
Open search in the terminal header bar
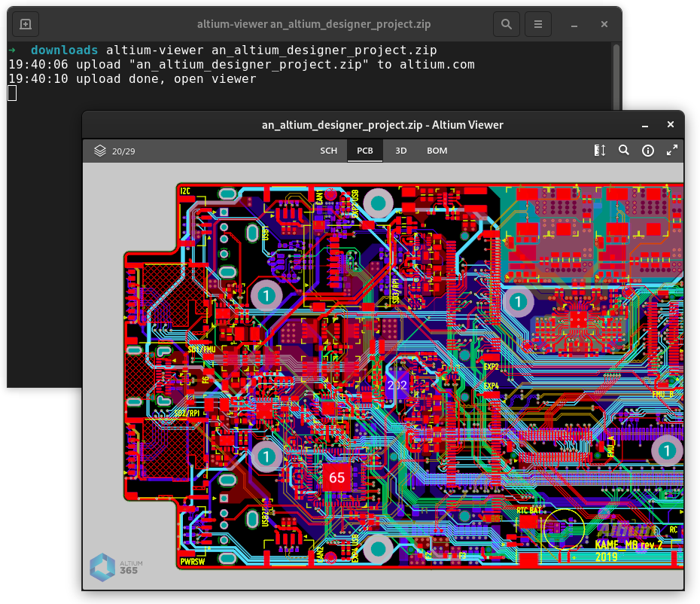tap(507, 24)
